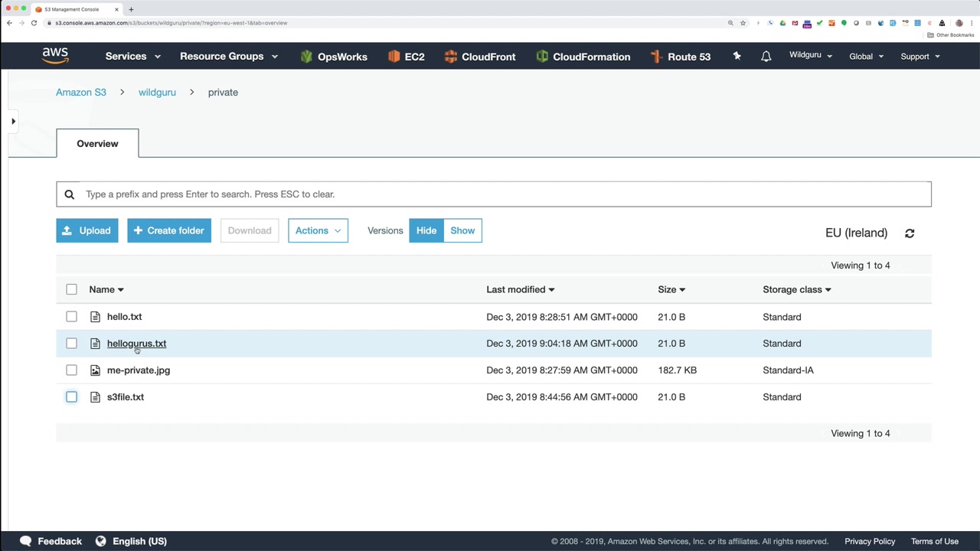The width and height of the screenshot is (980, 551).
Task: Check the box for hello.txt
Action: tap(71, 317)
